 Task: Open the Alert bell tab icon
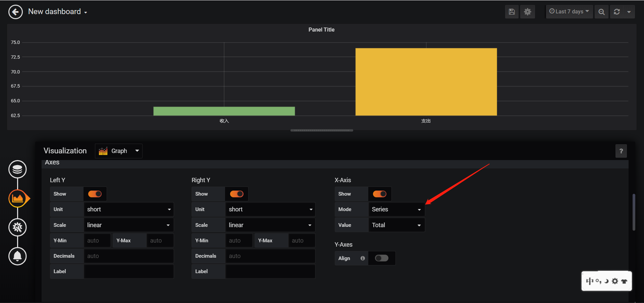click(17, 256)
